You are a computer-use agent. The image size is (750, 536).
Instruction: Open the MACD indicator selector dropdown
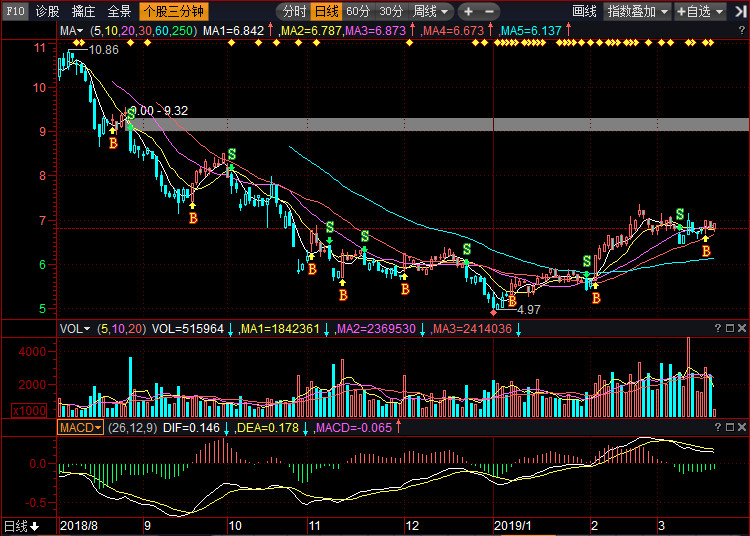pos(80,427)
